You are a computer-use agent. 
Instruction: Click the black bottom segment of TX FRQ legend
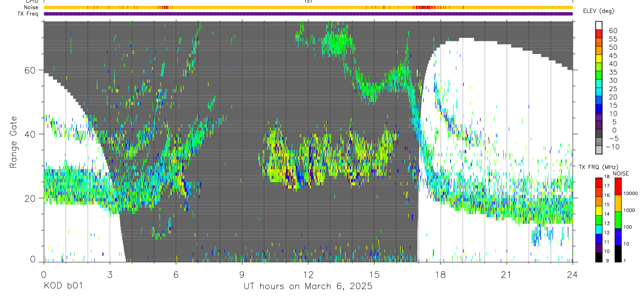pyautogui.click(x=599, y=257)
